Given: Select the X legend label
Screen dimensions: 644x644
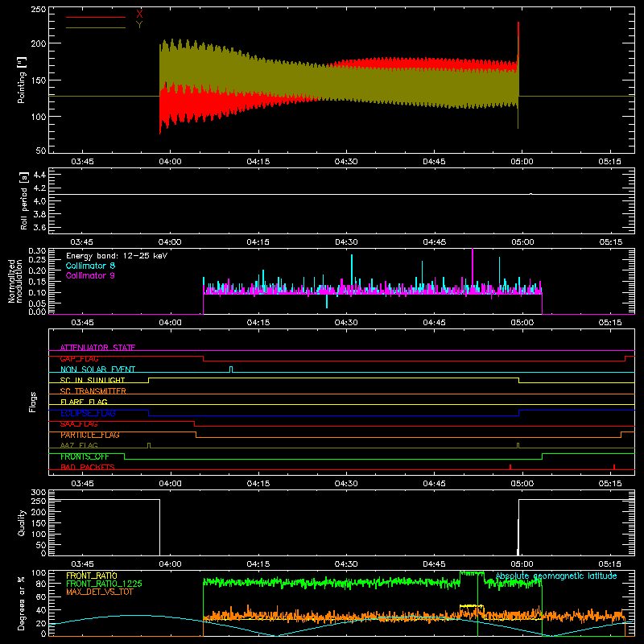Looking at the screenshot, I should tap(139, 14).
